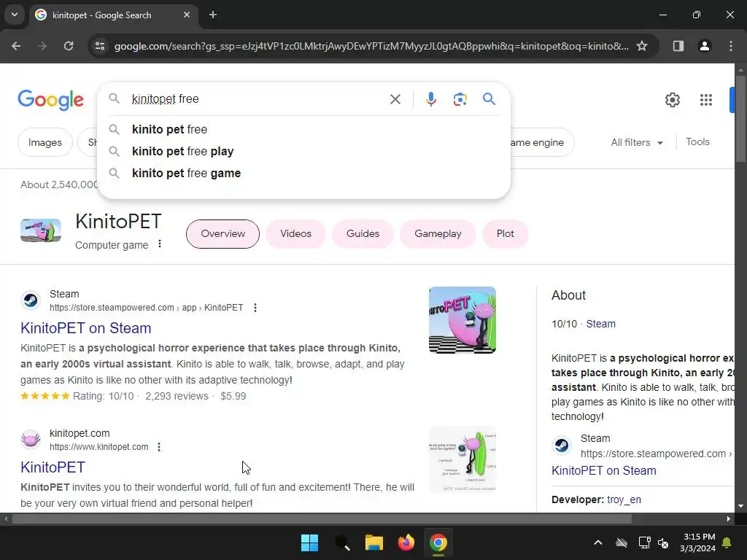747x560 pixels.
Task: View site information icon in address bar
Action: click(100, 46)
